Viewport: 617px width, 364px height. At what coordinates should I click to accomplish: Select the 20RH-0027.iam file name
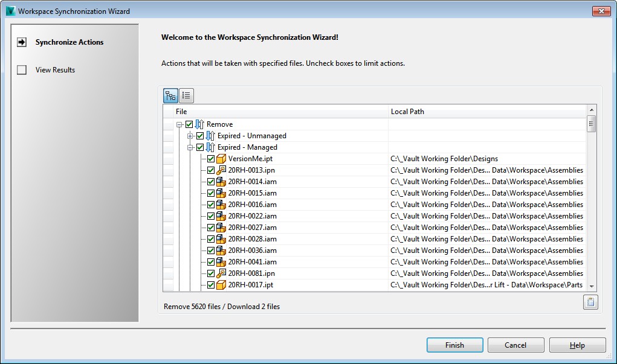coord(252,227)
